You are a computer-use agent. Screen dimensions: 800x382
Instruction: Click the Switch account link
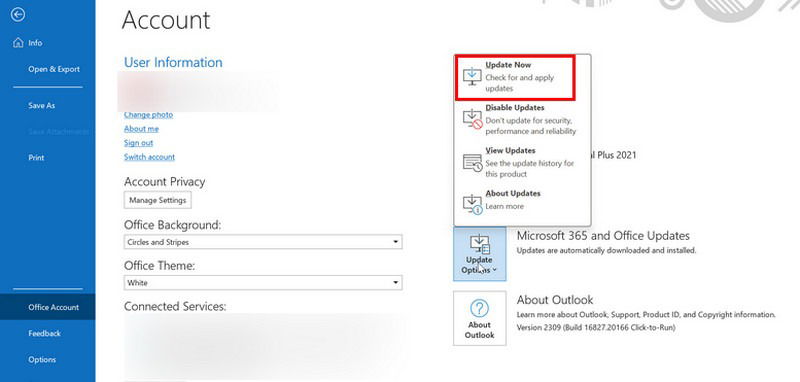click(x=149, y=157)
